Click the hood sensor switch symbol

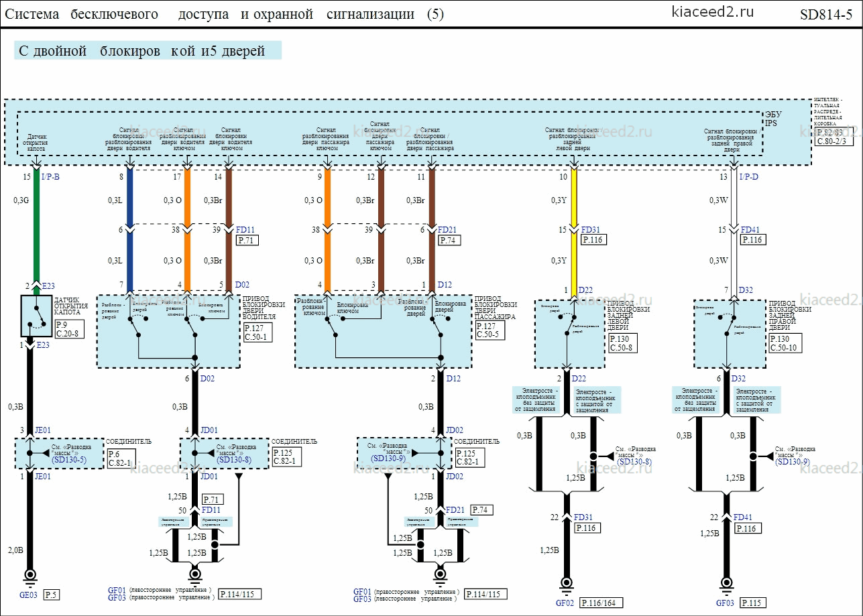click(36, 315)
